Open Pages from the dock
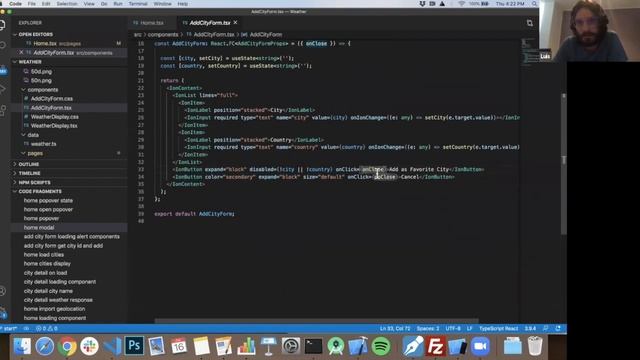The image size is (640, 360). (x=224, y=347)
